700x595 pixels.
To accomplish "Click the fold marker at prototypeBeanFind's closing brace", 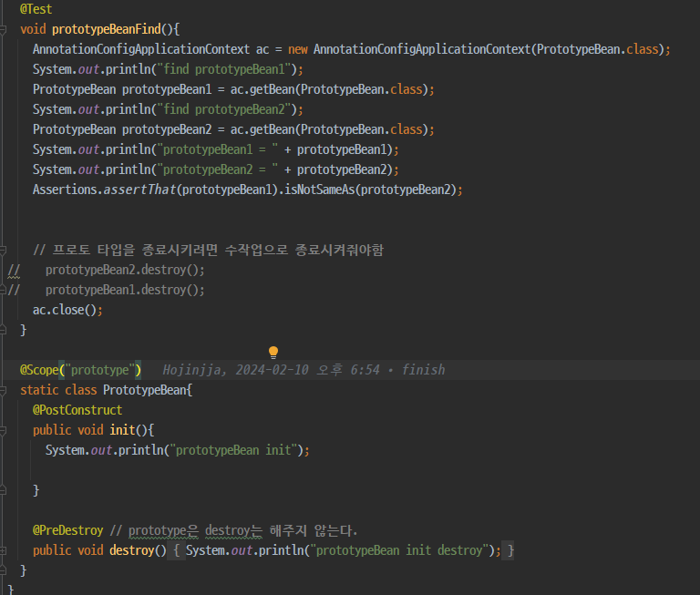I will pyautogui.click(x=3, y=331).
